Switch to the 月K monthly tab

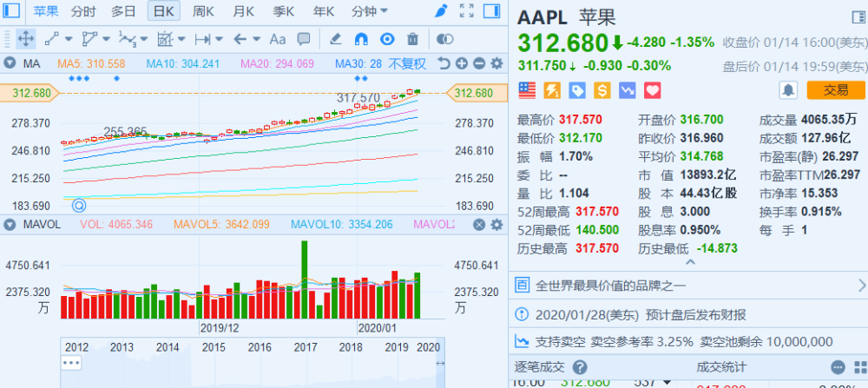point(244,11)
